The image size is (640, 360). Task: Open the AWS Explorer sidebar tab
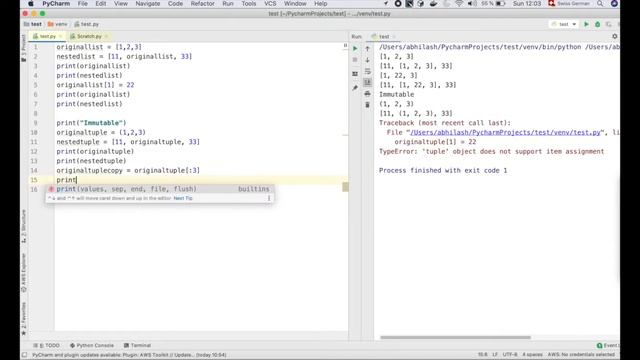click(x=24, y=272)
